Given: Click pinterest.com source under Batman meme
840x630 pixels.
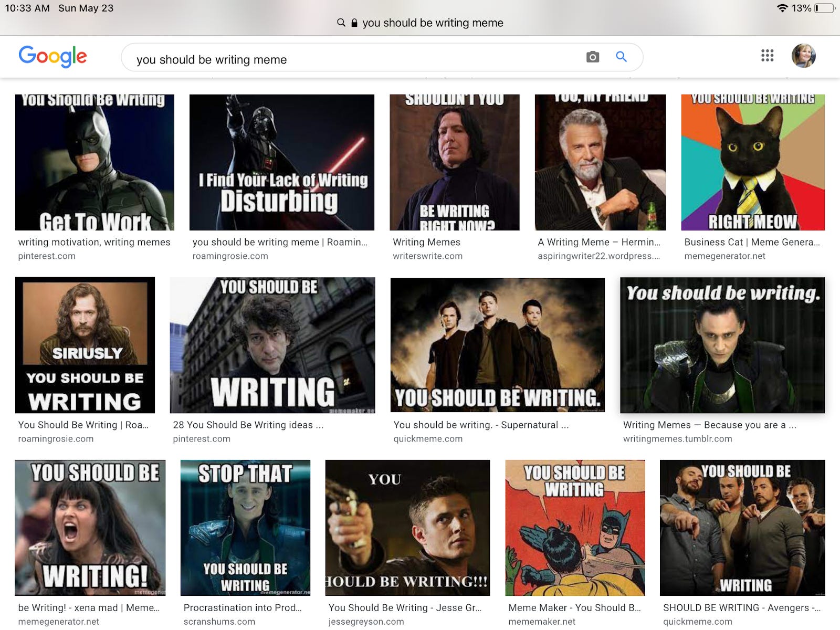Looking at the screenshot, I should click(x=47, y=256).
